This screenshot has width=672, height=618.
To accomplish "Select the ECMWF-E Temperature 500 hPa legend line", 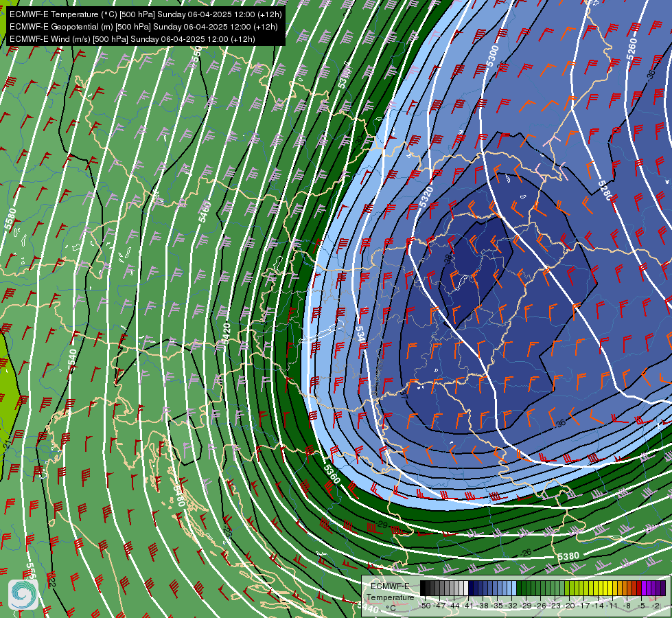I will tap(146, 14).
